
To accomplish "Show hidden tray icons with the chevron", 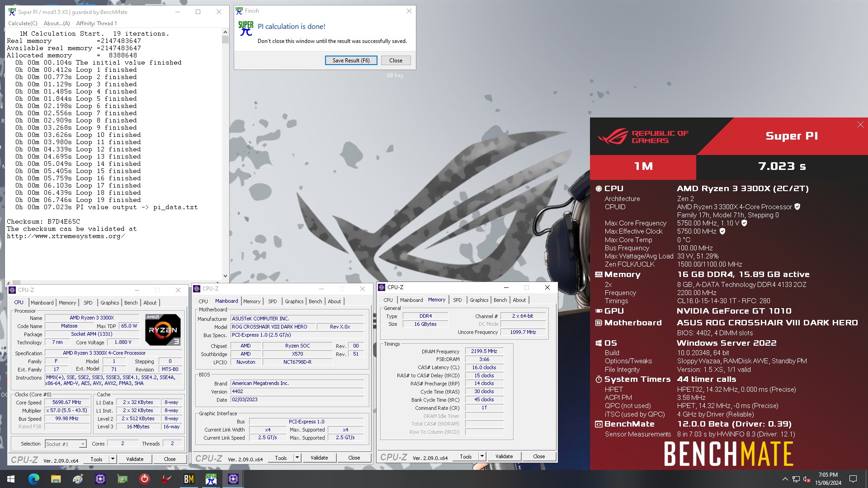I will [785, 479].
